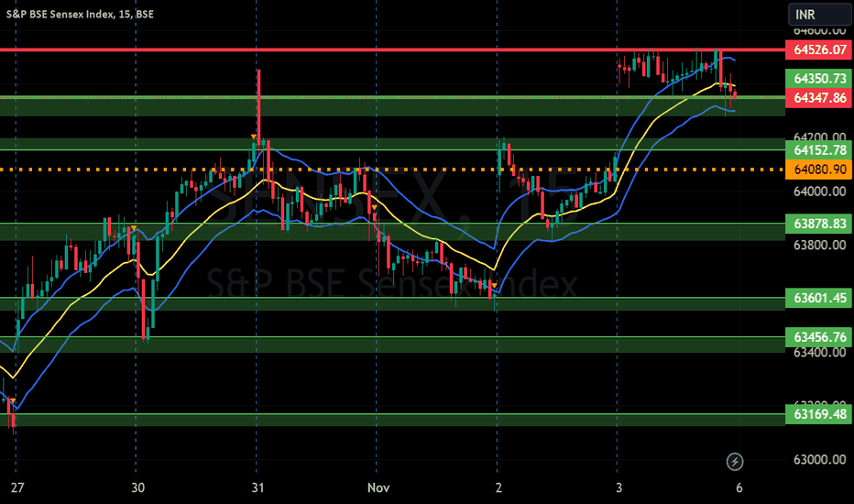The image size is (854, 504).
Task: Click date label 2 on time axis
Action: click(498, 488)
